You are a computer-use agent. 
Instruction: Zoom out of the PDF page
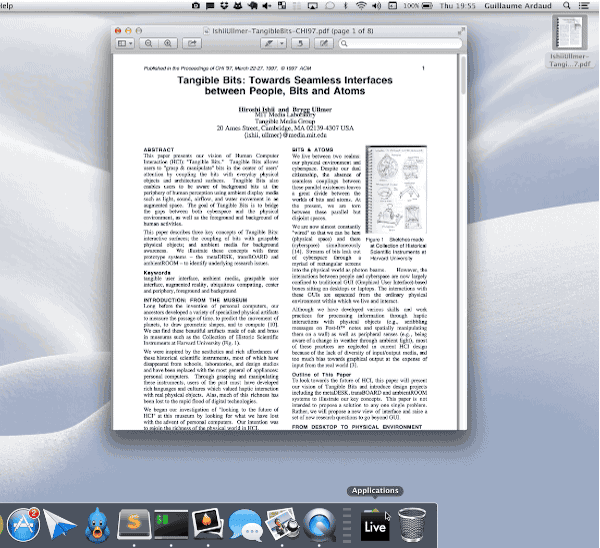pyautogui.click(x=148, y=43)
